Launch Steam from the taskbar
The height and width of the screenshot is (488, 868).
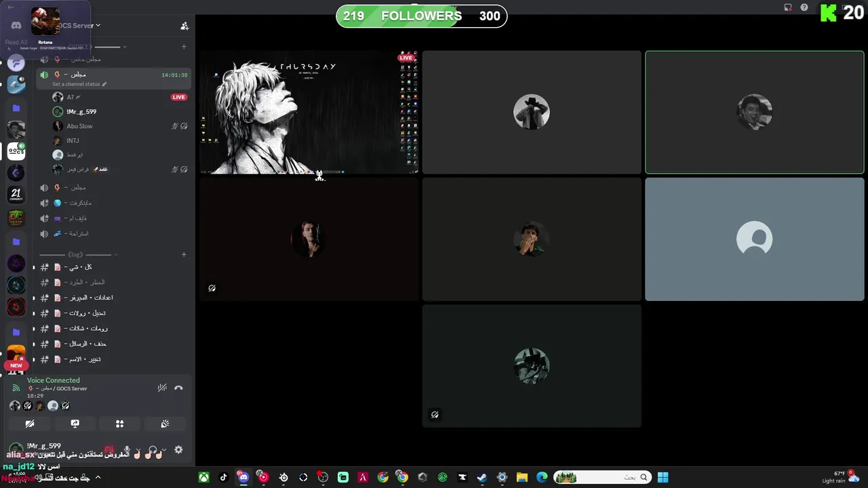tap(481, 477)
